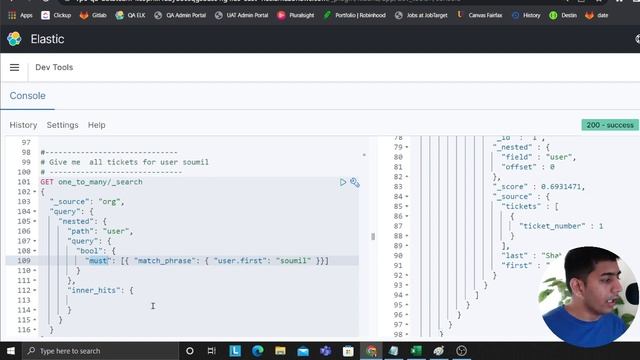Open the Jobs at JobTarget bookmark

(x=421, y=15)
